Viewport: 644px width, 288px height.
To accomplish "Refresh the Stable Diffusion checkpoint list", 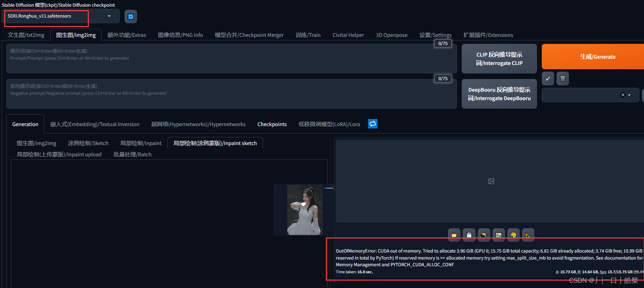I will coord(131,17).
